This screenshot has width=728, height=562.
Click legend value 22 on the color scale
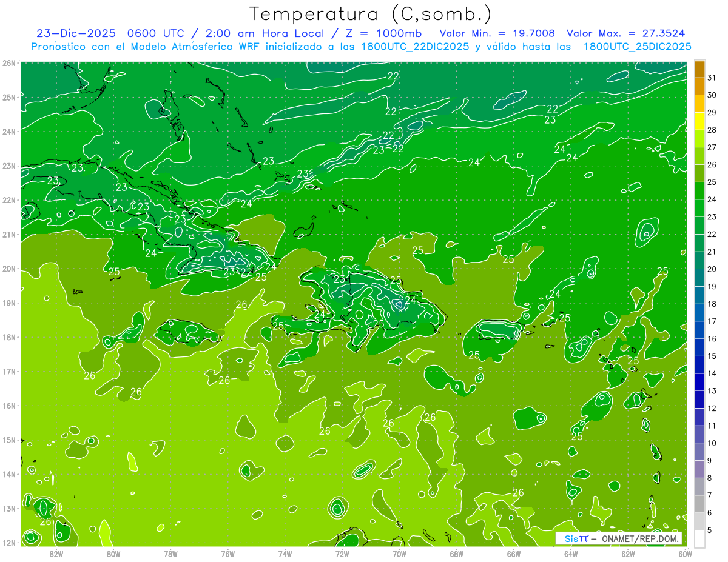click(712, 234)
